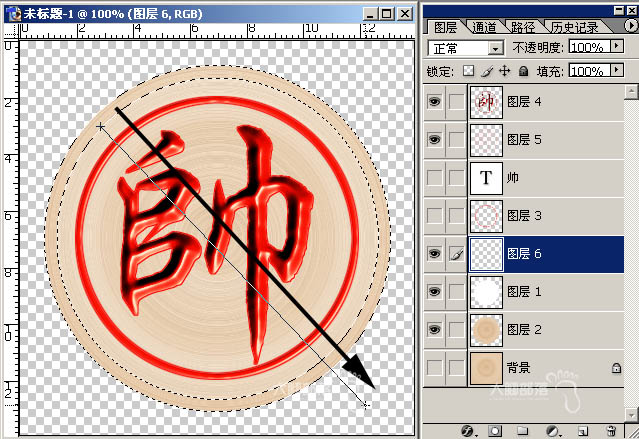
Task: Open the adjustment layer icon menu
Action: (x=553, y=430)
